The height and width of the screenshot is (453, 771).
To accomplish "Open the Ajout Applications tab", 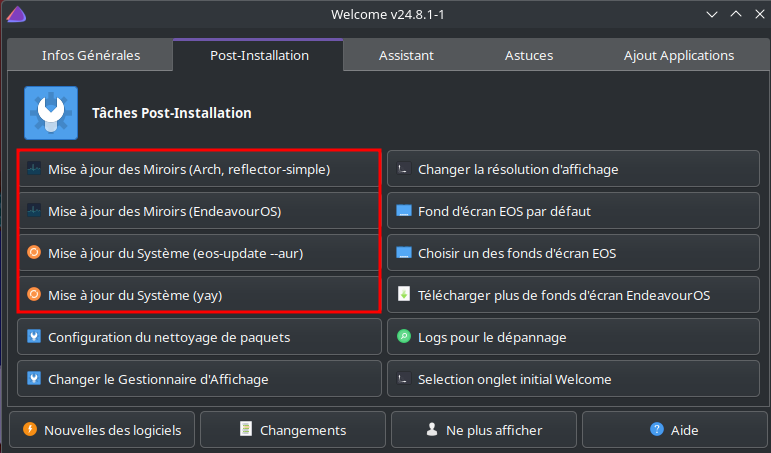I will click(x=678, y=56).
